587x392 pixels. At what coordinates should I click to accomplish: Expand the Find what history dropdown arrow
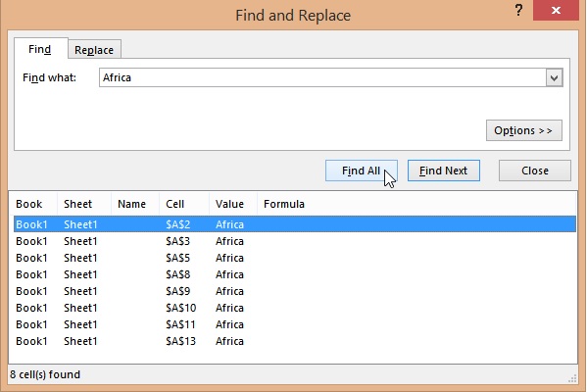pos(554,77)
